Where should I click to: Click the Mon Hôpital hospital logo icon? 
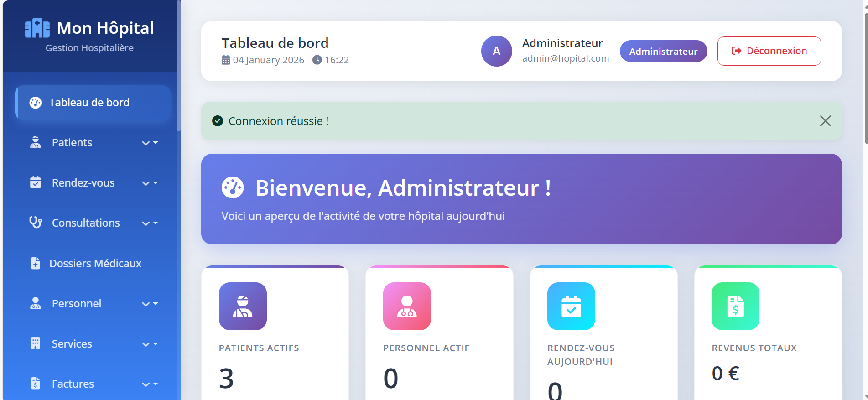click(x=37, y=28)
